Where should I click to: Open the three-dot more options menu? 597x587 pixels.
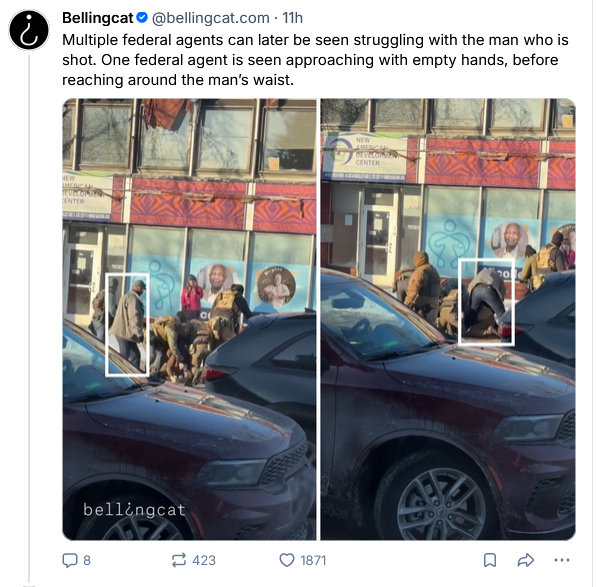(562, 560)
